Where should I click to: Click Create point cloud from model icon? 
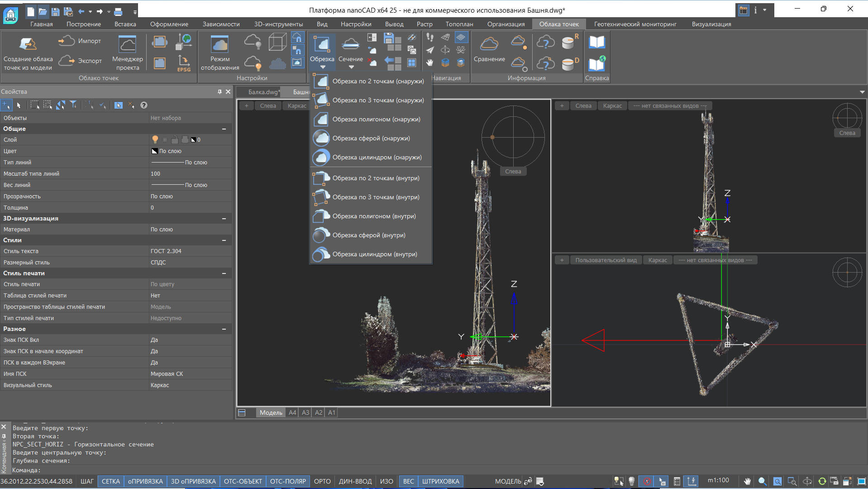point(28,44)
